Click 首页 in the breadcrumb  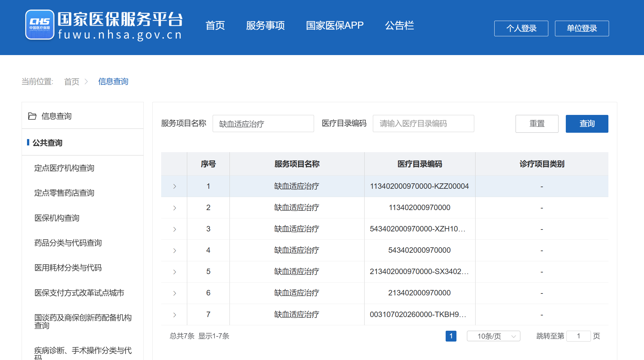(72, 82)
